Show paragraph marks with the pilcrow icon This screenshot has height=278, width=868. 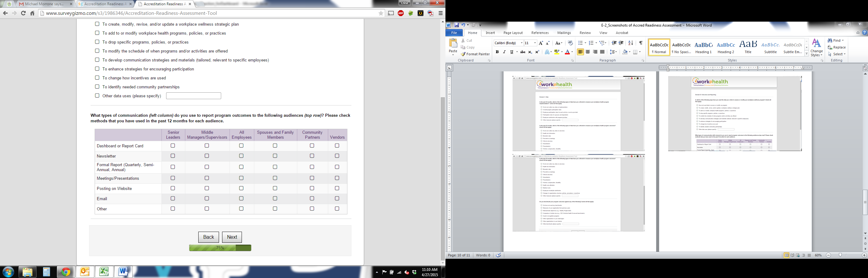tap(641, 43)
